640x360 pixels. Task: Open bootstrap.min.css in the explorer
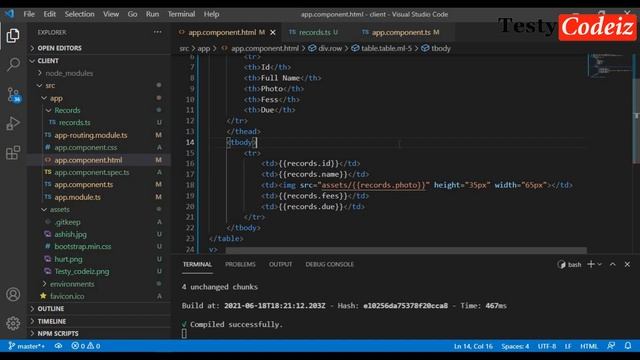click(83, 247)
